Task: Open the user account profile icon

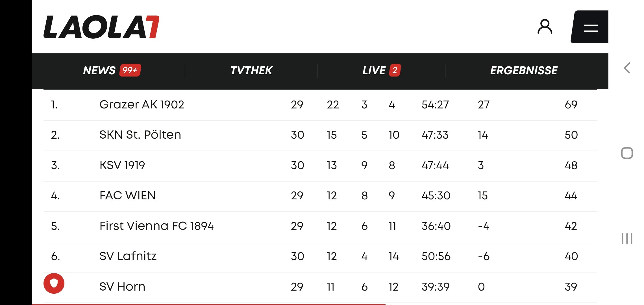Action: coord(545,27)
